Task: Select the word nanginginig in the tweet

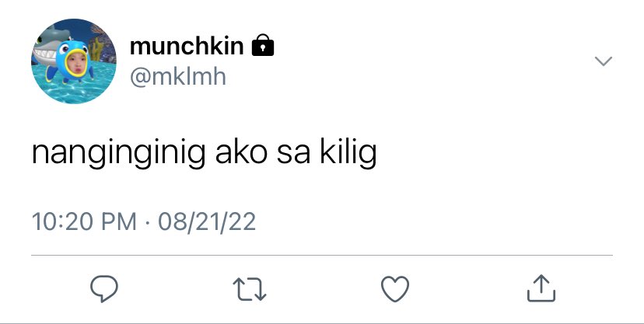Action: (119, 152)
